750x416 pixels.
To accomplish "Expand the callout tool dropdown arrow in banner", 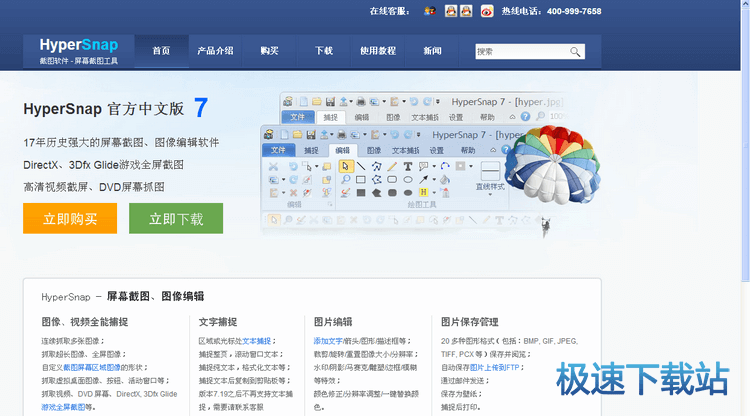I will 434,166.
